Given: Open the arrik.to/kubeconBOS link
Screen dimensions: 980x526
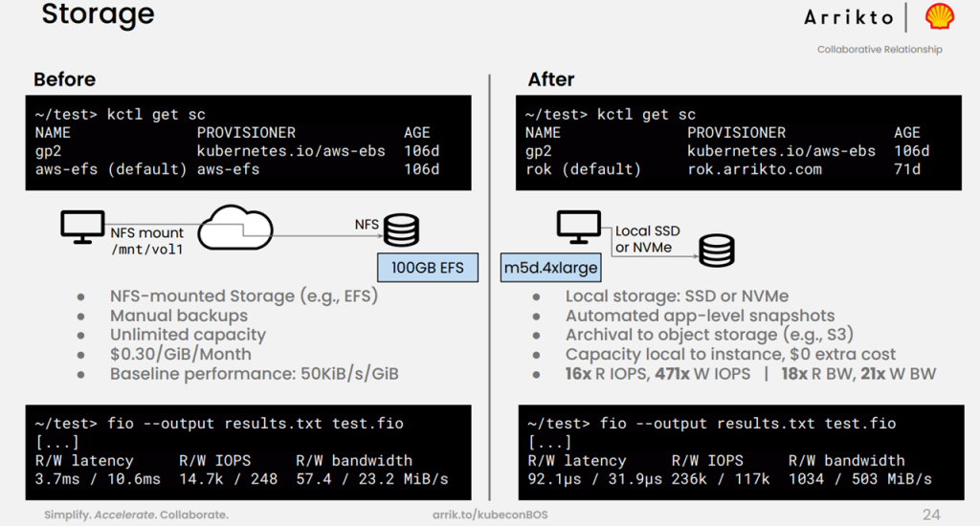Looking at the screenshot, I should click(490, 515).
